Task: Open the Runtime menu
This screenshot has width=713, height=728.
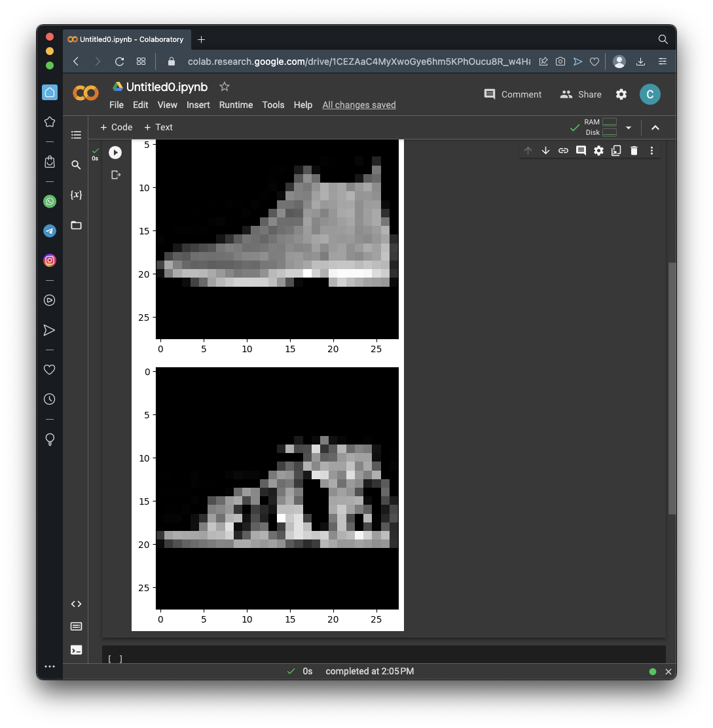Action: pyautogui.click(x=236, y=105)
